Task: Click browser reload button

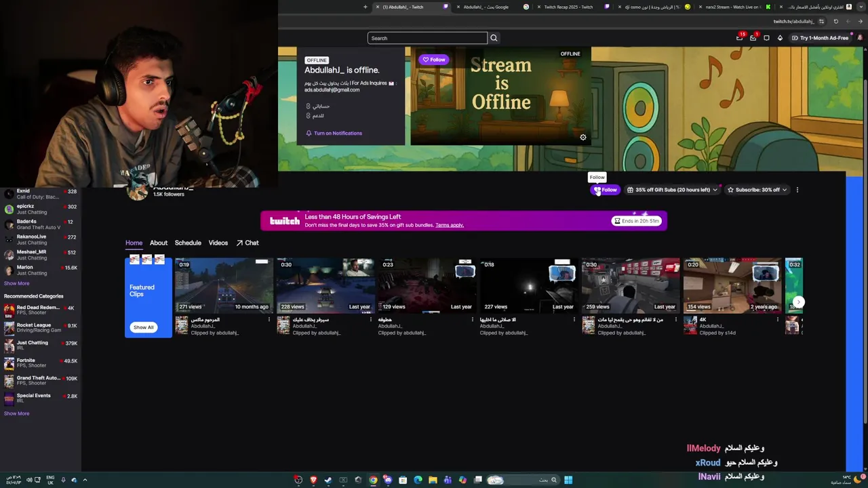Action: [836, 22]
